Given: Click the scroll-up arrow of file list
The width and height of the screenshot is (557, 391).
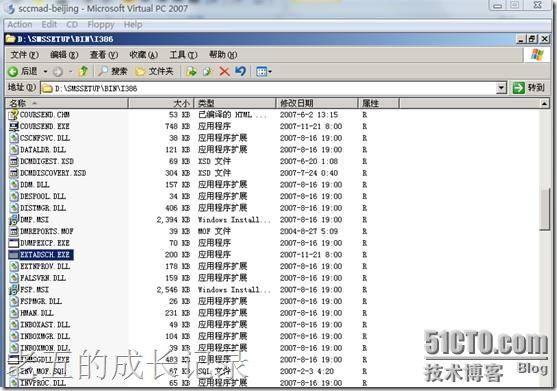Looking at the screenshot, I should coord(545,103).
